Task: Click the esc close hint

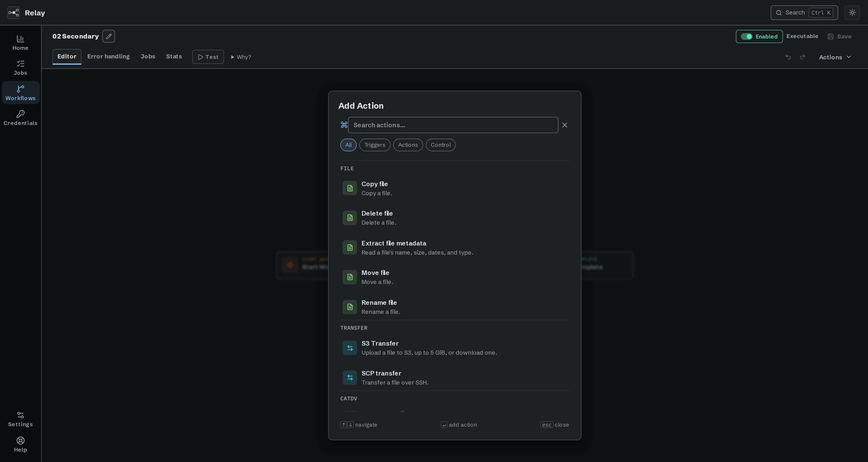Action: [x=555, y=425]
